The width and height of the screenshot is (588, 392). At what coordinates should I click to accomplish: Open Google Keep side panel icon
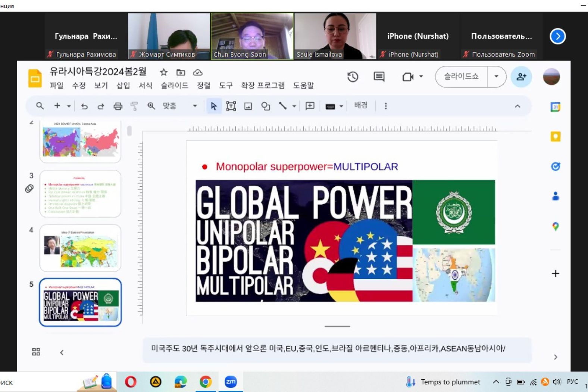pyautogui.click(x=556, y=137)
